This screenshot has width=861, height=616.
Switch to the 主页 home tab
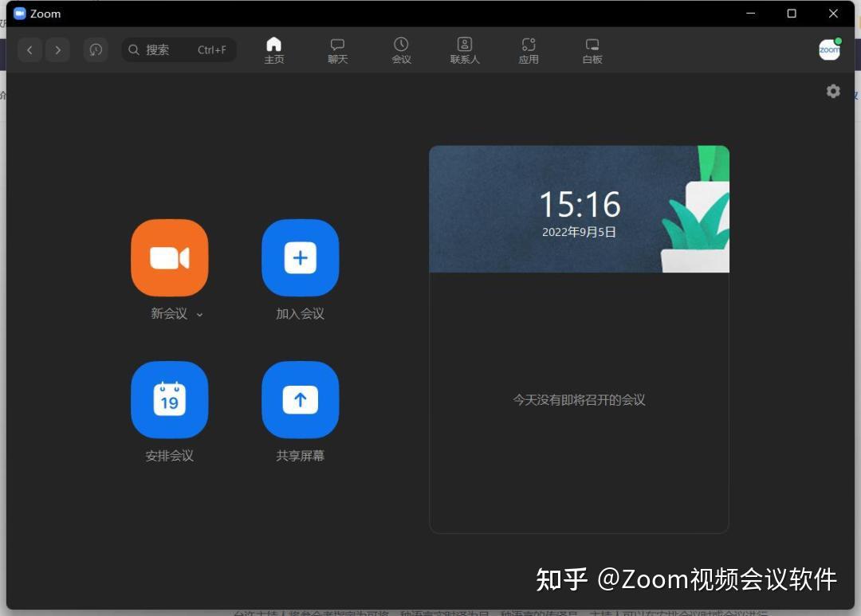pyautogui.click(x=274, y=50)
